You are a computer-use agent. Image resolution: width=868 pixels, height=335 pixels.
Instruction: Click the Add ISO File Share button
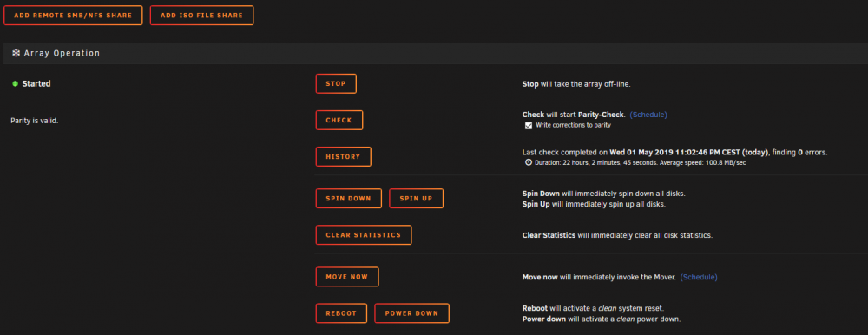click(x=202, y=16)
